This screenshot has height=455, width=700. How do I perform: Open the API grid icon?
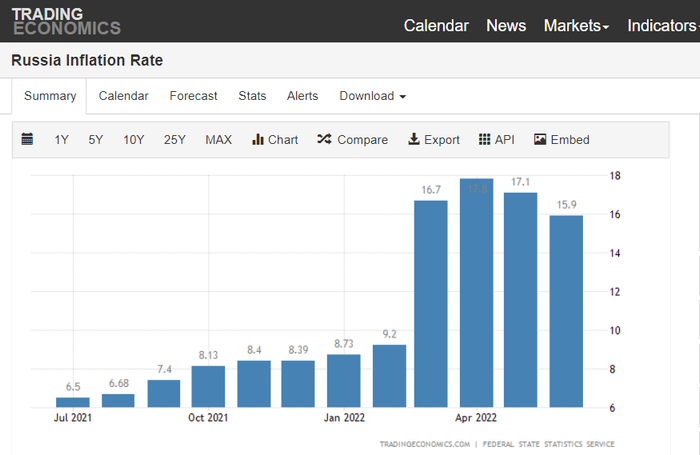485,140
